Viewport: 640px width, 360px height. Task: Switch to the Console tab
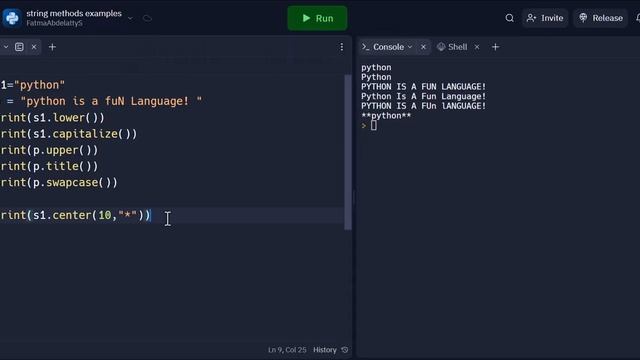(x=388, y=47)
